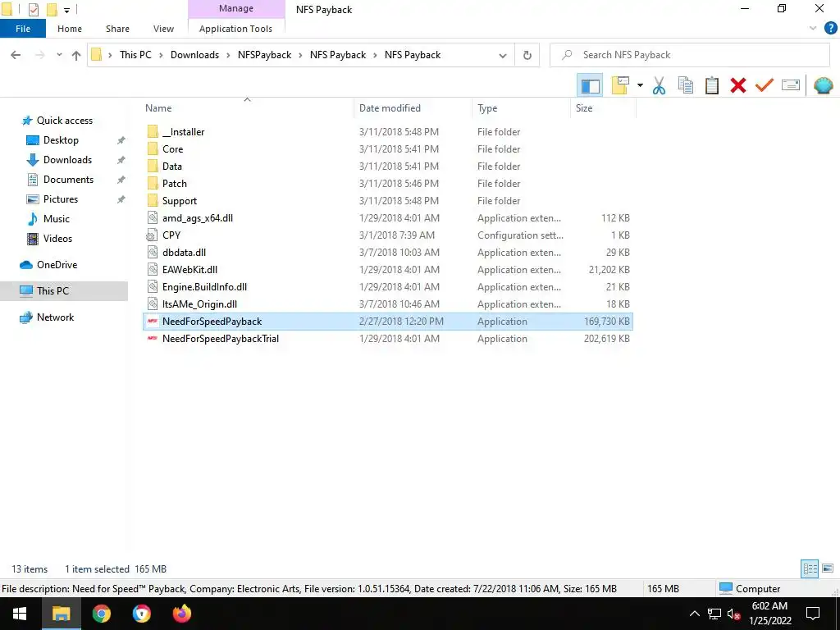This screenshot has width=840, height=630.
Task: Switch to the Share ribbon tab
Action: point(117,29)
